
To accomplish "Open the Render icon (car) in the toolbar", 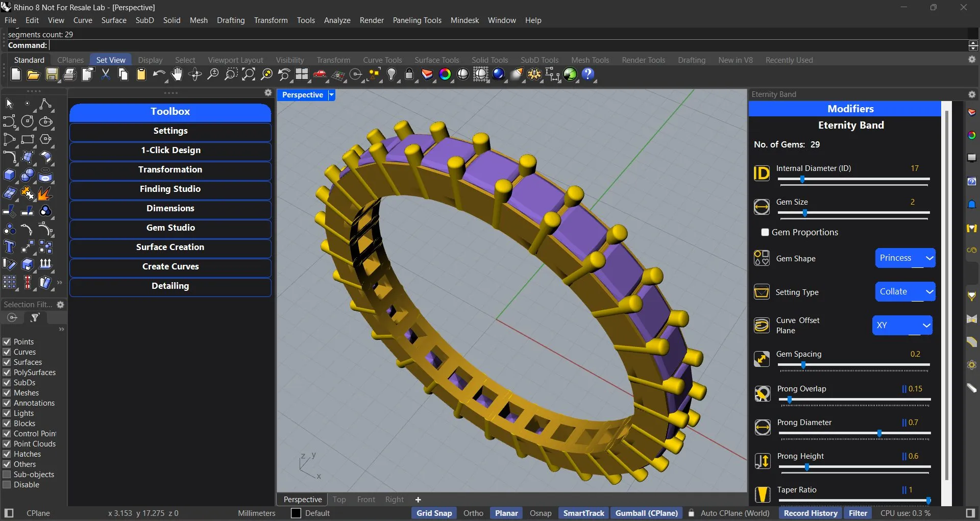I will pyautogui.click(x=320, y=75).
